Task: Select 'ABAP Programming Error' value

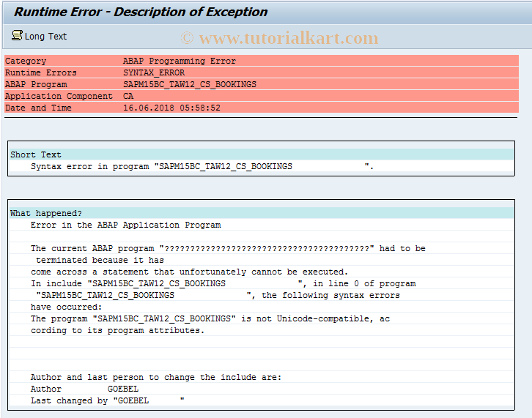Action: [179, 61]
